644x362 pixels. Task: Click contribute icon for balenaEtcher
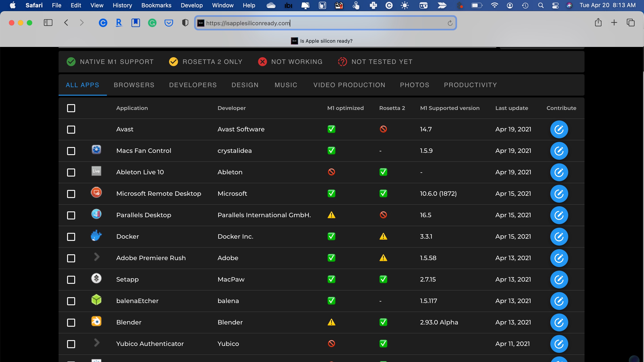pyautogui.click(x=559, y=301)
